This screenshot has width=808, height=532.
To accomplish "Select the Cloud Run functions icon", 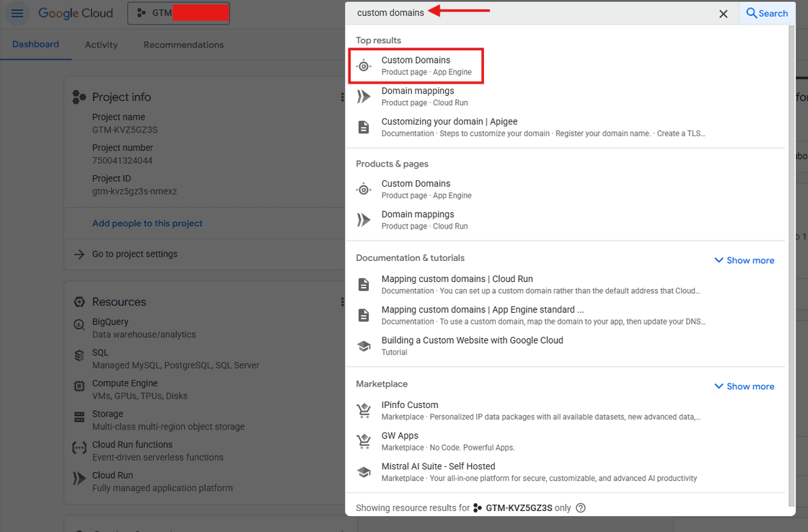I will 79,448.
